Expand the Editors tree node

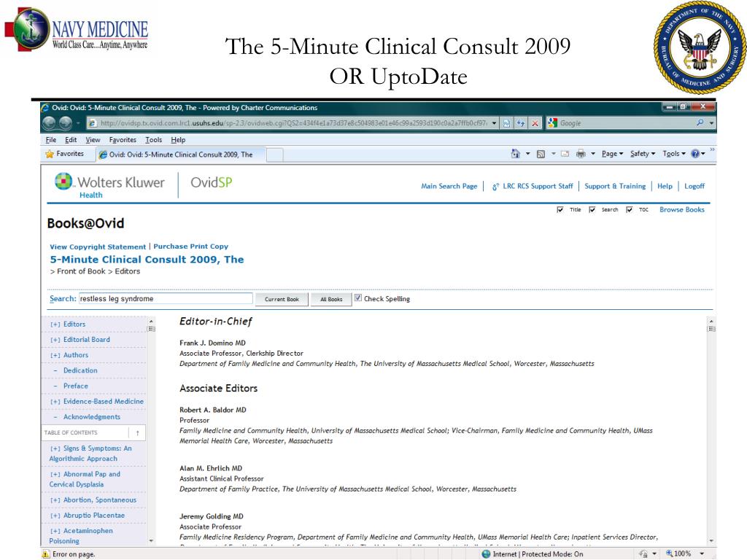[x=55, y=324]
